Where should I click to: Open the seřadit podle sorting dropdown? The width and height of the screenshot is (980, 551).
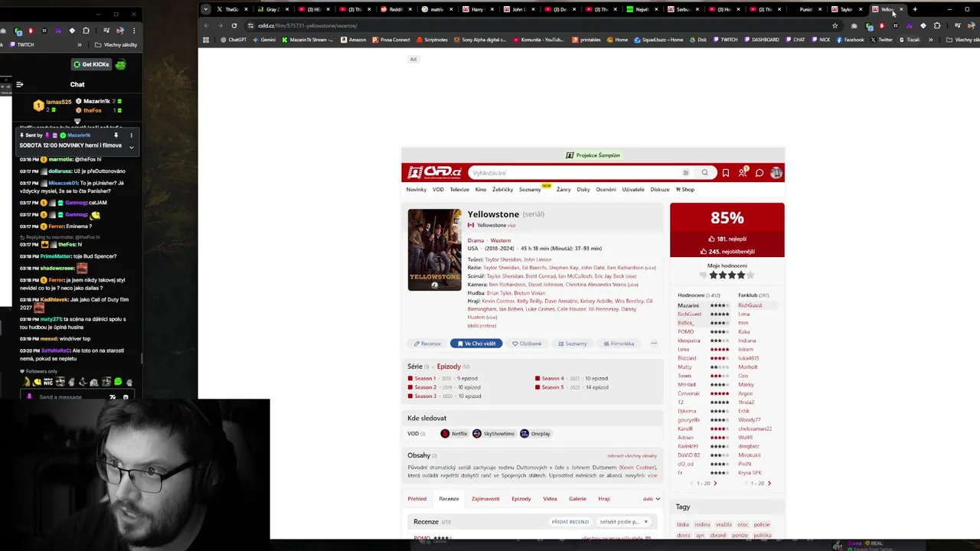click(x=624, y=522)
